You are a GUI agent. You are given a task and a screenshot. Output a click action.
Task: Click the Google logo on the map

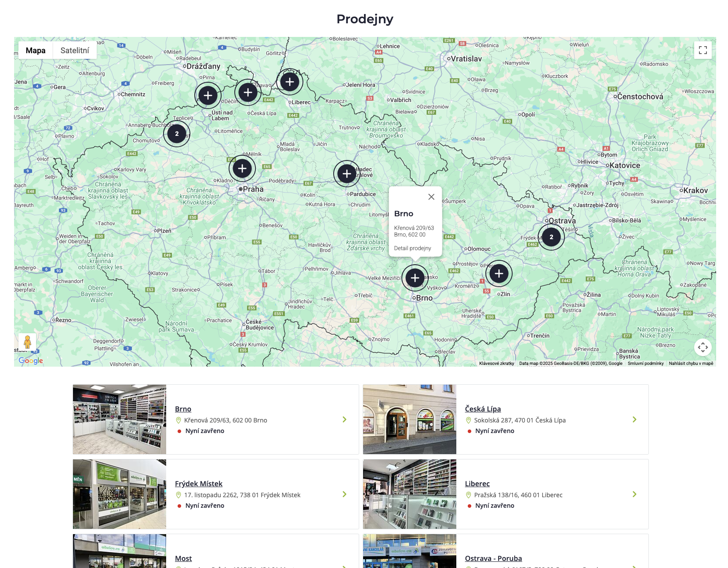(31, 360)
